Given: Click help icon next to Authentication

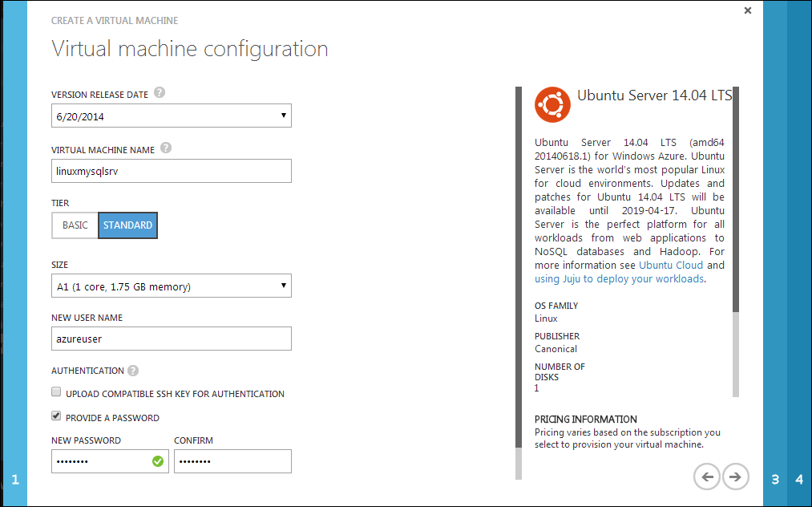Looking at the screenshot, I should pos(133,371).
